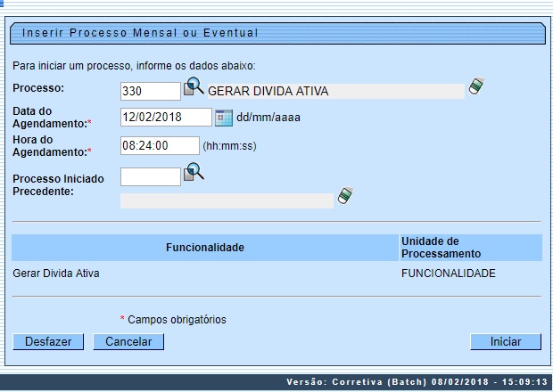The width and height of the screenshot is (553, 392).
Task: Click the Data do Agendamento date field
Action: click(166, 117)
